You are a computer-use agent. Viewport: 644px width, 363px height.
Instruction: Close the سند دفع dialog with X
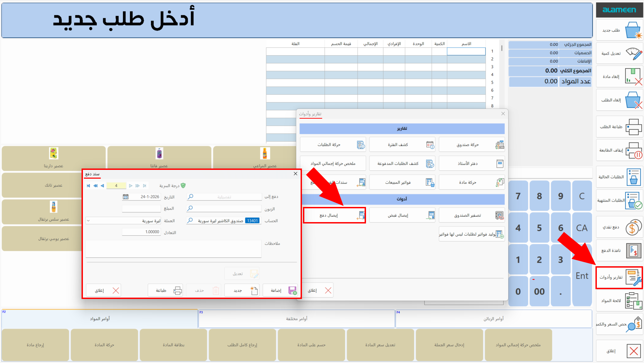(296, 174)
